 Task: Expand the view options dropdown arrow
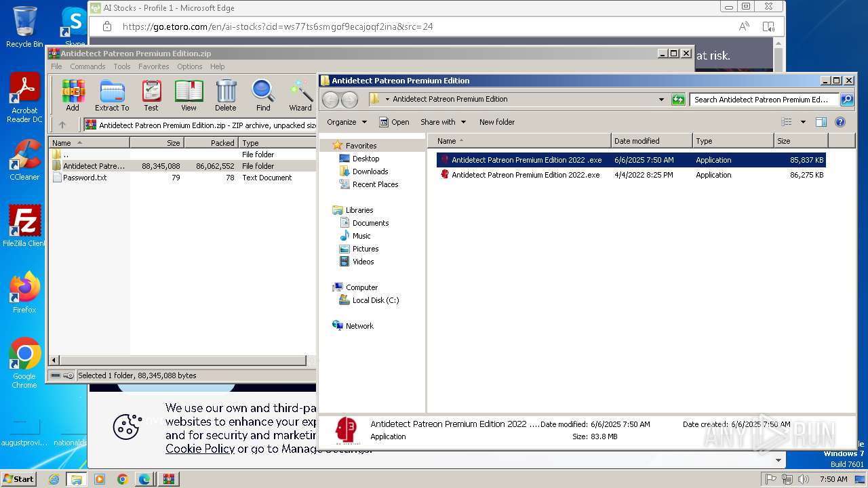tap(803, 122)
